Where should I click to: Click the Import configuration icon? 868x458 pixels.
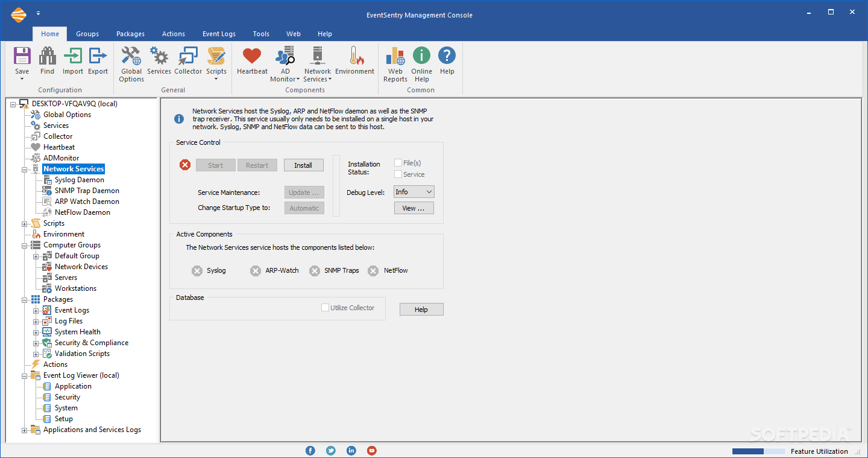click(x=72, y=56)
